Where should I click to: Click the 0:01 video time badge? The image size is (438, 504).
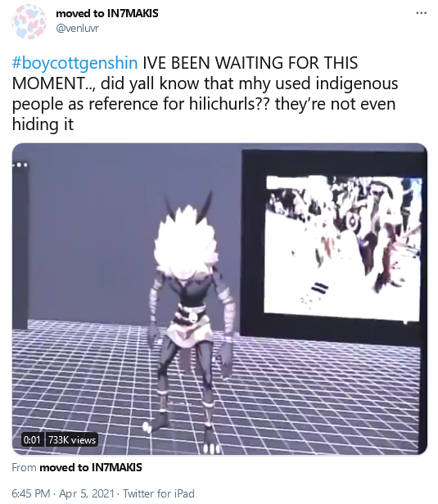coord(32,439)
